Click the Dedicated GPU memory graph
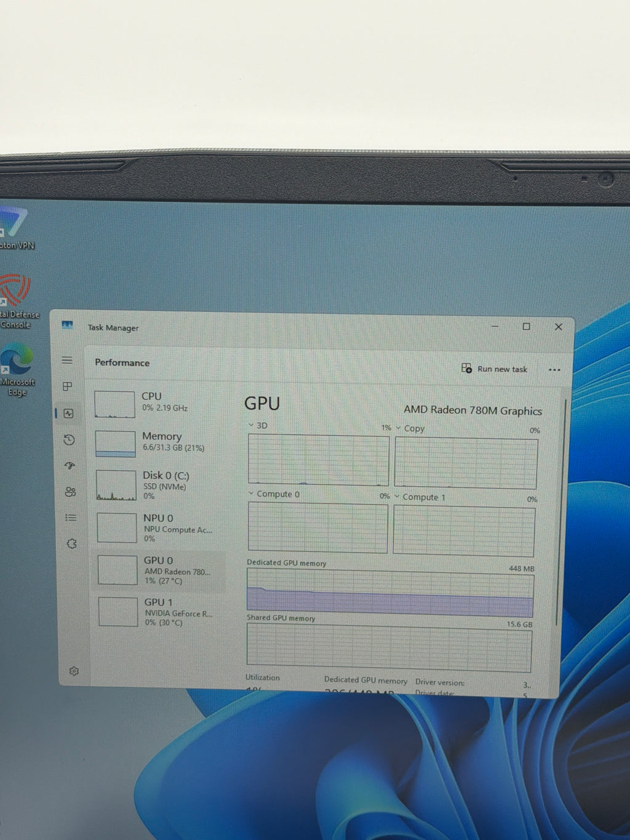Image resolution: width=630 pixels, height=840 pixels. pos(390,593)
